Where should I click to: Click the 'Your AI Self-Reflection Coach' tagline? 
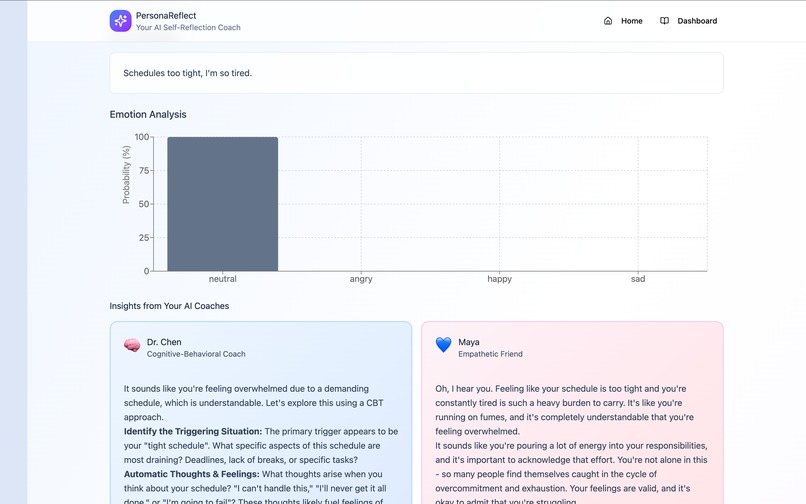188,28
